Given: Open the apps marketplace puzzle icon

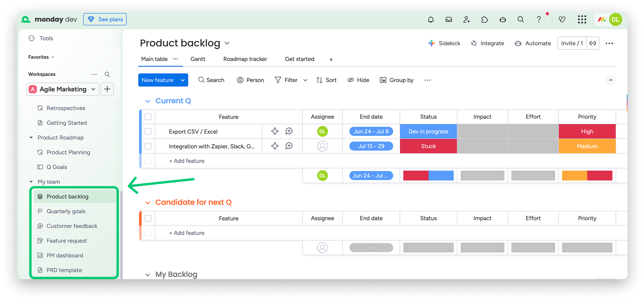Looking at the screenshot, I should pos(485,19).
